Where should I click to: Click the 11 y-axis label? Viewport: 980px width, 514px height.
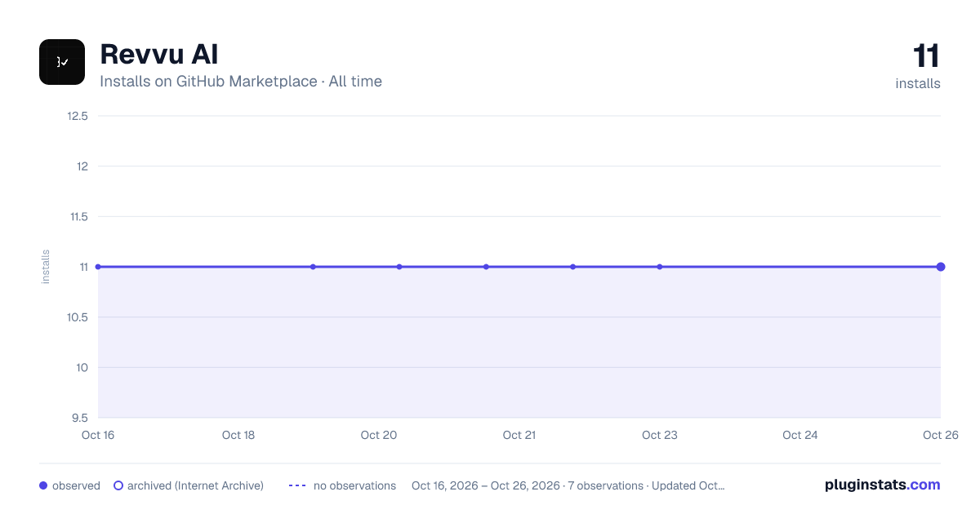(82, 267)
